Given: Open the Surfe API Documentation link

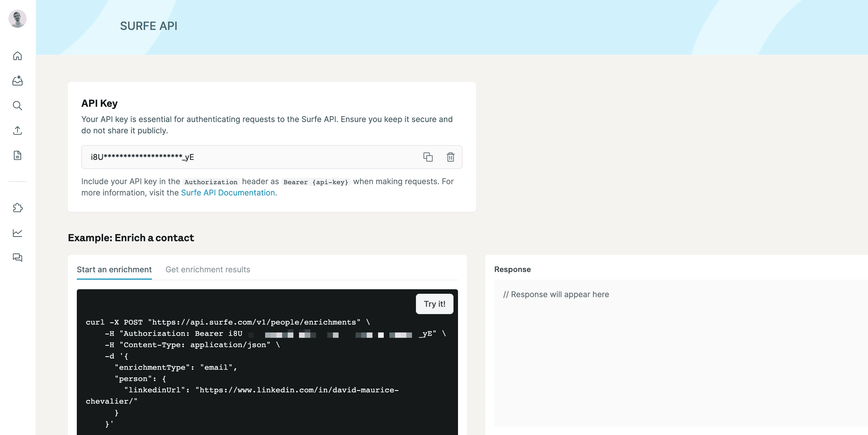Looking at the screenshot, I should (228, 193).
